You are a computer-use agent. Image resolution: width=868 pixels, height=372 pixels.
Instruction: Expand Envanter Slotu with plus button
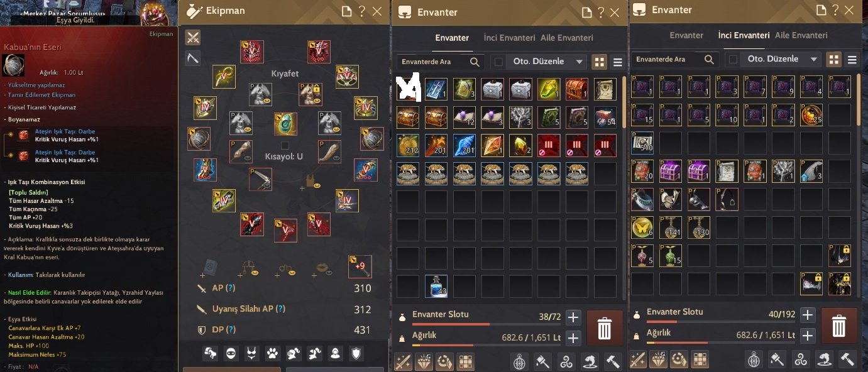(x=573, y=317)
